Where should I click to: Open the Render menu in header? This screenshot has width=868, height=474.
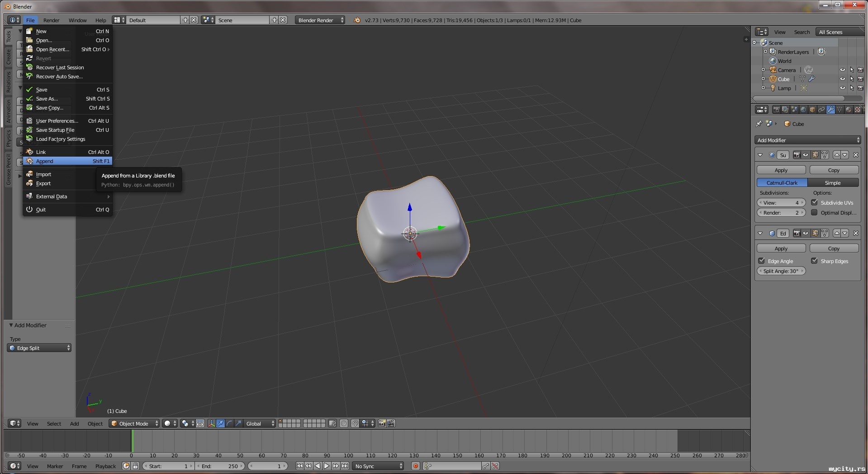(51, 20)
